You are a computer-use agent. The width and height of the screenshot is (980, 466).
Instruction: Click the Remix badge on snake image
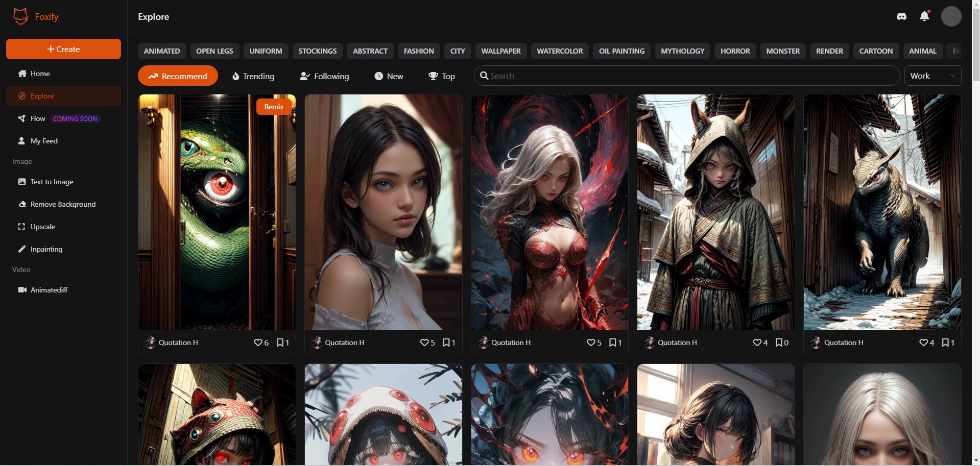(274, 107)
